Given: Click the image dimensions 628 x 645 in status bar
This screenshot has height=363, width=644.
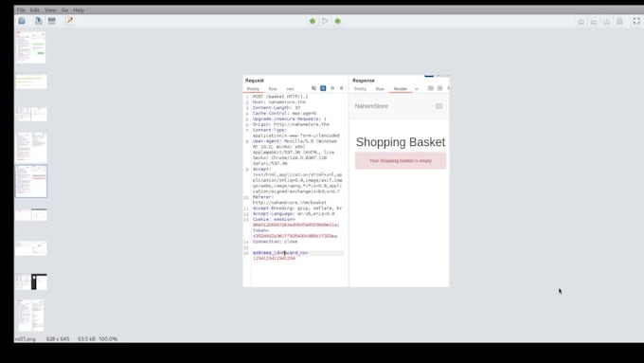Looking at the screenshot, I should pyautogui.click(x=58, y=338).
